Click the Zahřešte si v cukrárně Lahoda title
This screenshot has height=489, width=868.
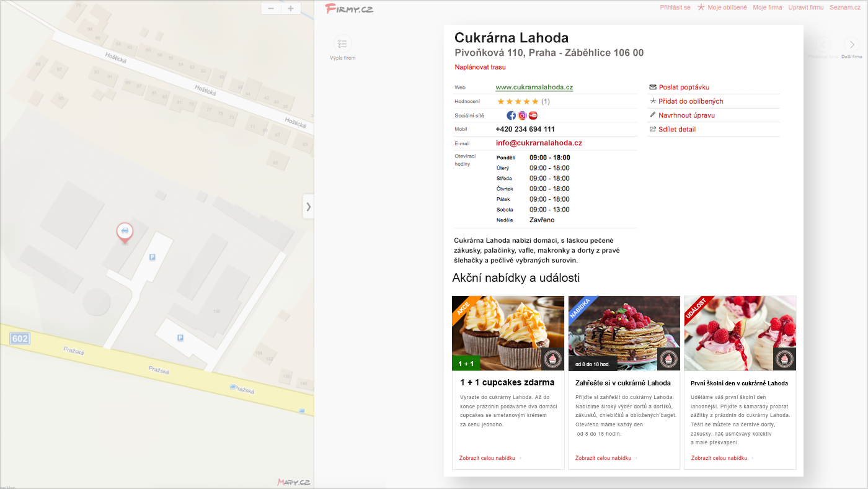pos(623,383)
